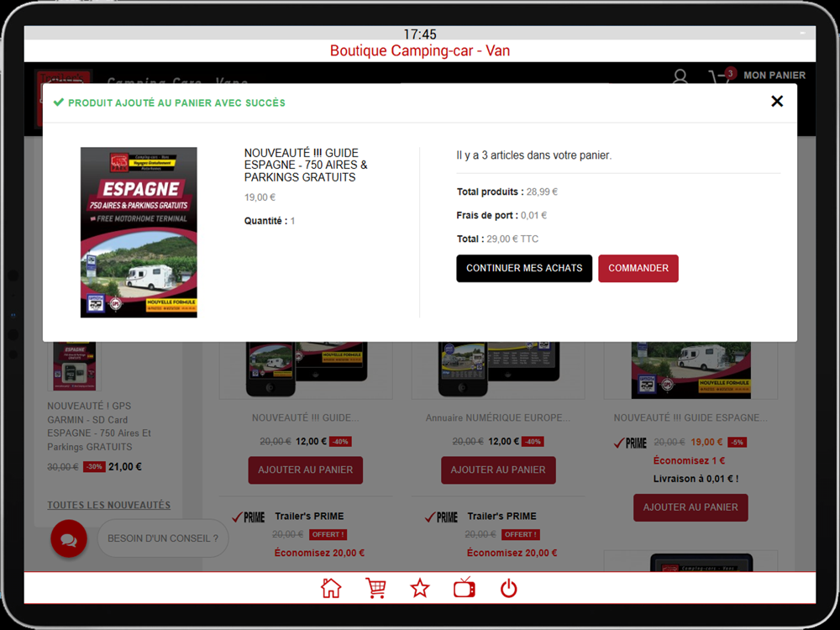Add 12,00 € Nouveauté Guide to cart
The height and width of the screenshot is (630, 840).
tap(306, 470)
